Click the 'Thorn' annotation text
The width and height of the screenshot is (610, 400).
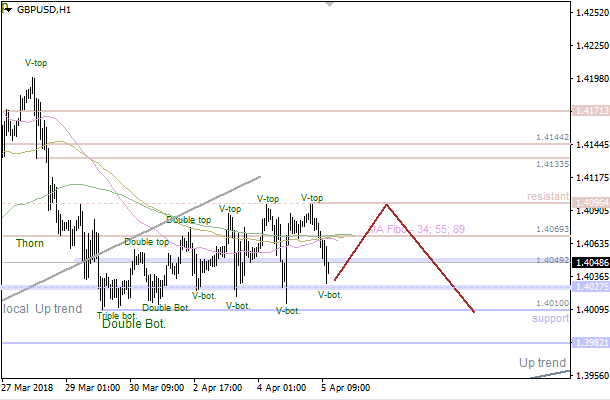(30, 243)
